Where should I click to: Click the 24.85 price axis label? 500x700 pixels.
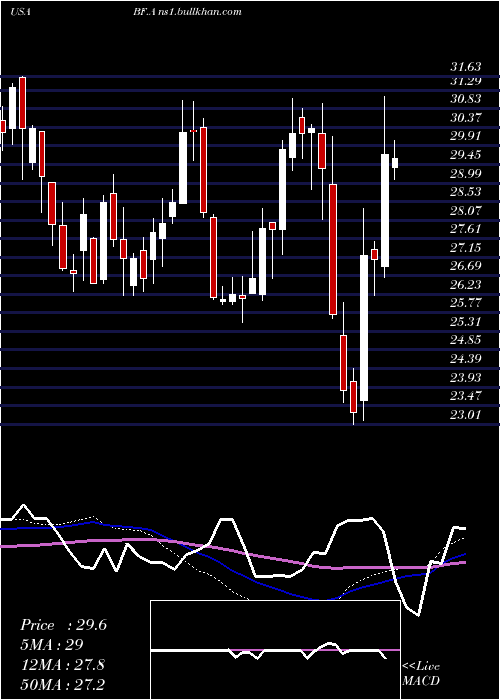pyautogui.click(x=466, y=340)
